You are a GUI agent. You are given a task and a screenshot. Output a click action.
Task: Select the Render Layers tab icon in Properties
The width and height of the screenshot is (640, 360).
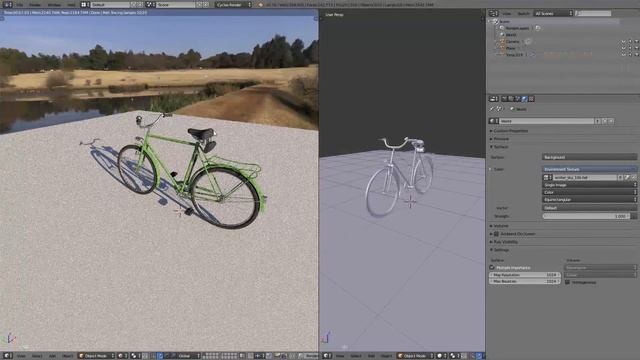511,99
